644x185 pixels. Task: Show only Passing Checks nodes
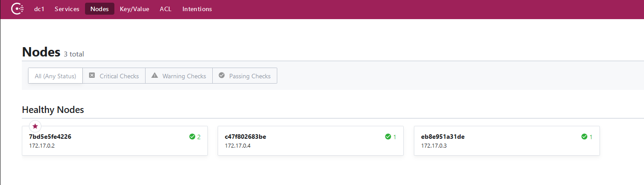(x=245, y=76)
